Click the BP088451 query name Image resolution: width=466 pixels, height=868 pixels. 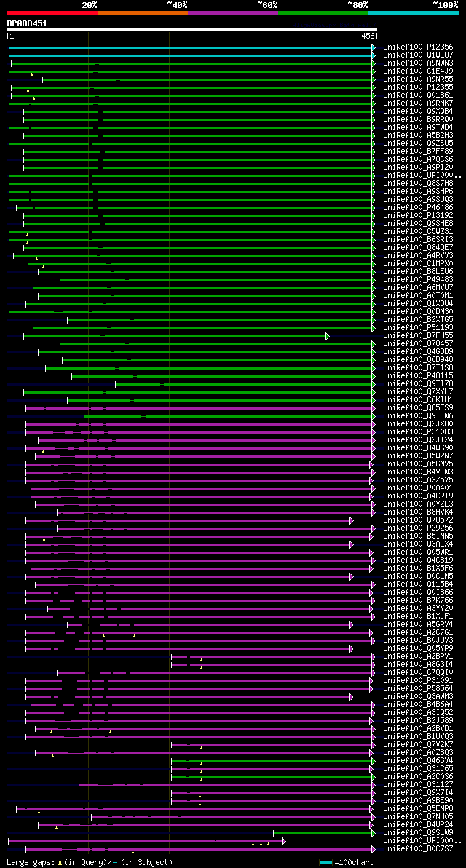(x=27, y=23)
